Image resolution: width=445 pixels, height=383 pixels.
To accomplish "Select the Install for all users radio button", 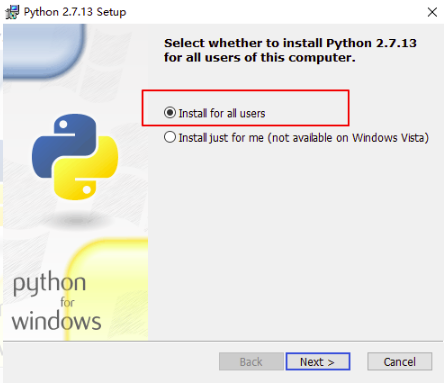I will tap(170, 113).
